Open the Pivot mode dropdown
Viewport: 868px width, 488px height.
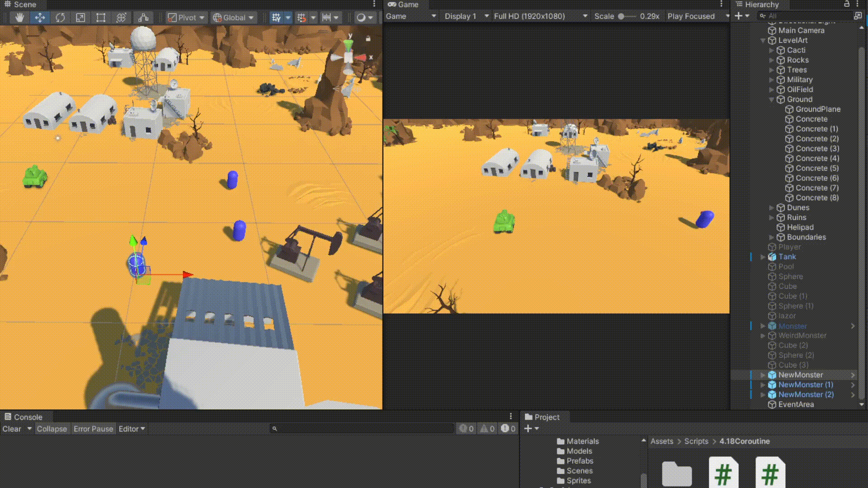(x=186, y=18)
